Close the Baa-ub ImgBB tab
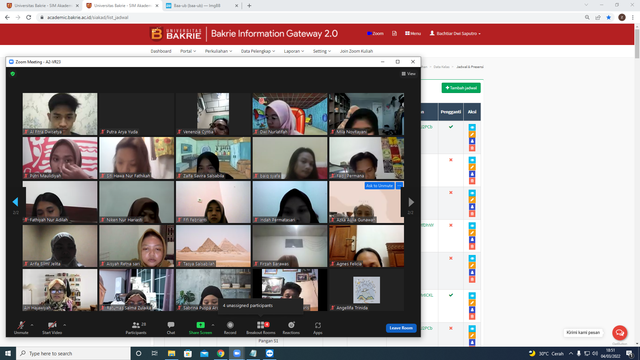The image size is (640, 360). [x=236, y=6]
